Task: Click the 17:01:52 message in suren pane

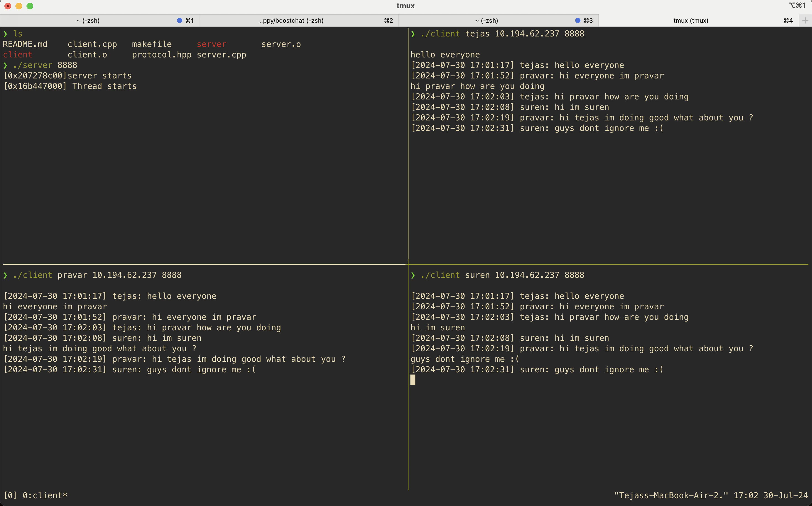Action: [537, 307]
